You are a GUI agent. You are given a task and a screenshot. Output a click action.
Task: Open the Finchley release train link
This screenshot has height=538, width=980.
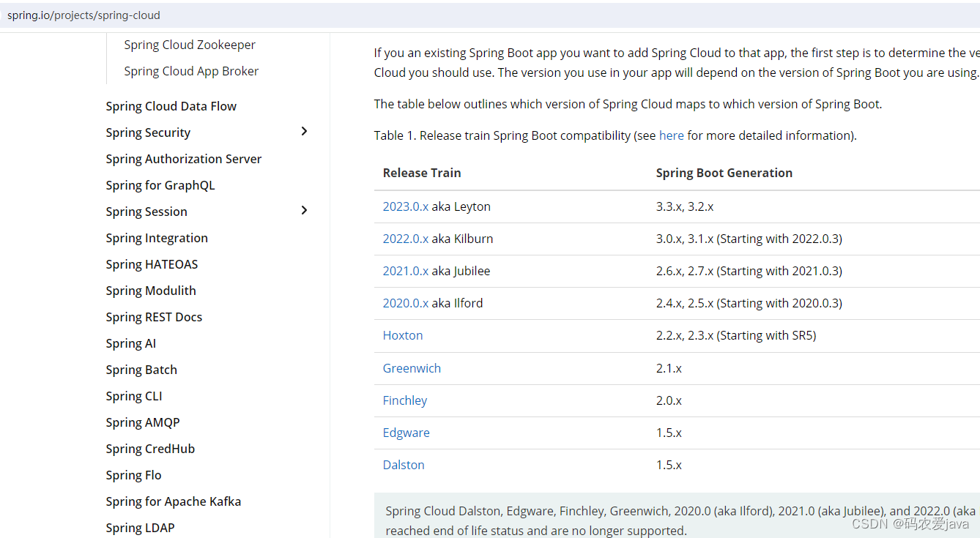click(405, 400)
